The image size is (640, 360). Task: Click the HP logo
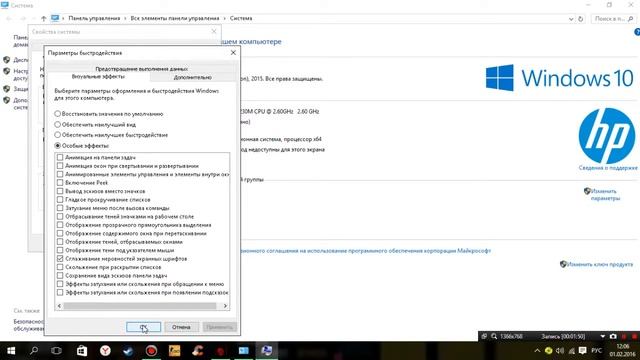tap(607, 136)
